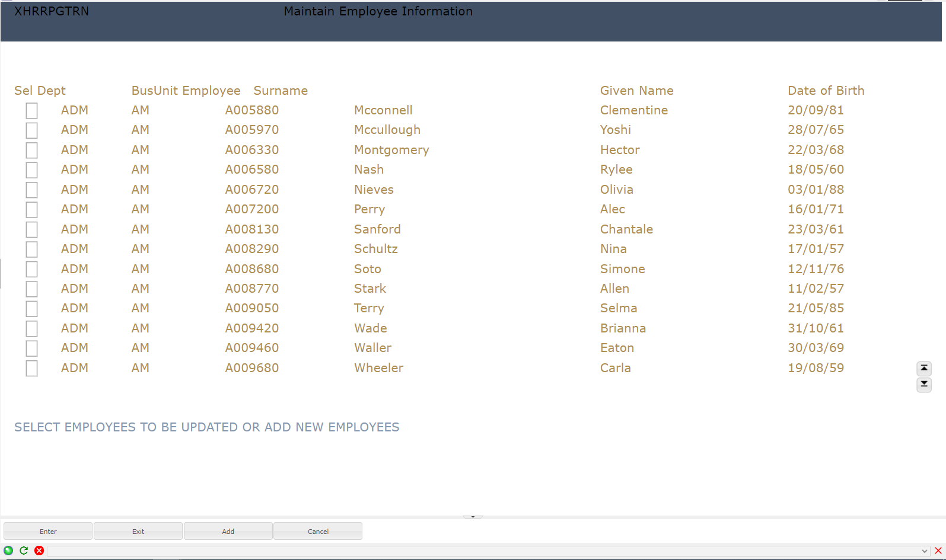This screenshot has height=560, width=946.
Task: Tick the checkbox for employee Mcconnell
Action: pos(31,111)
